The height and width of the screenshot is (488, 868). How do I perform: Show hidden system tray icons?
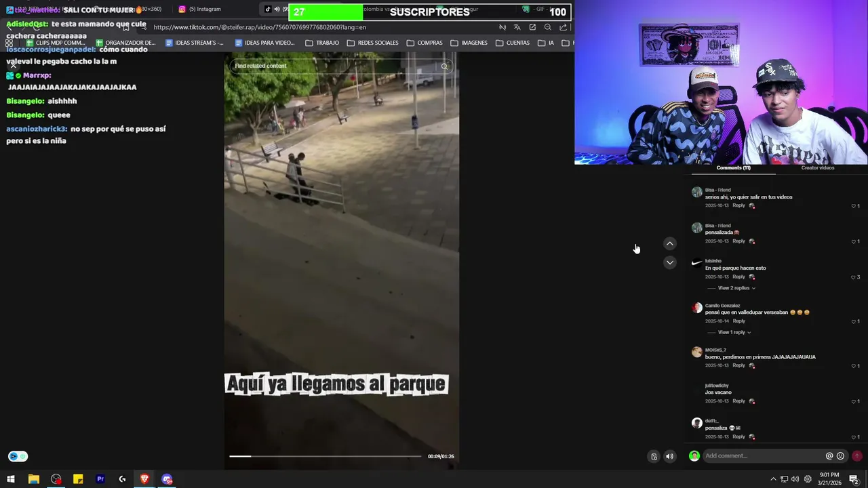pos(773,479)
